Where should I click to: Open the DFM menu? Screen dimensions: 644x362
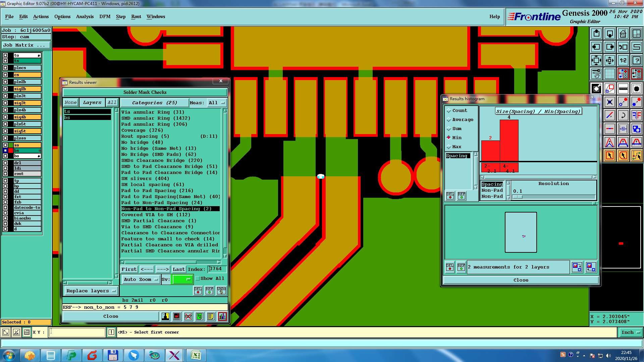point(105,16)
